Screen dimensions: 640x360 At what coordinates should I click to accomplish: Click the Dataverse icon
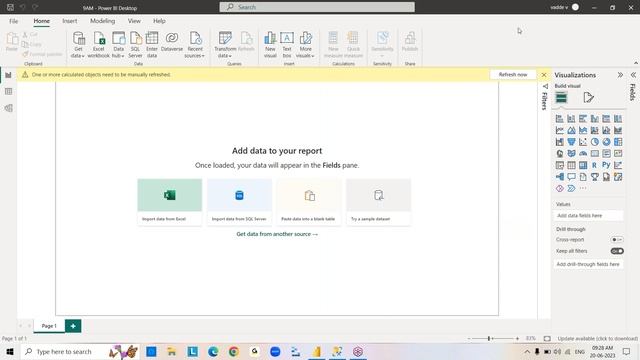(172, 42)
